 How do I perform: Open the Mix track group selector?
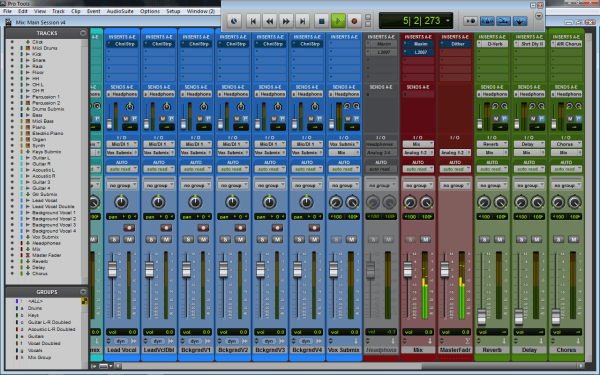click(418, 185)
